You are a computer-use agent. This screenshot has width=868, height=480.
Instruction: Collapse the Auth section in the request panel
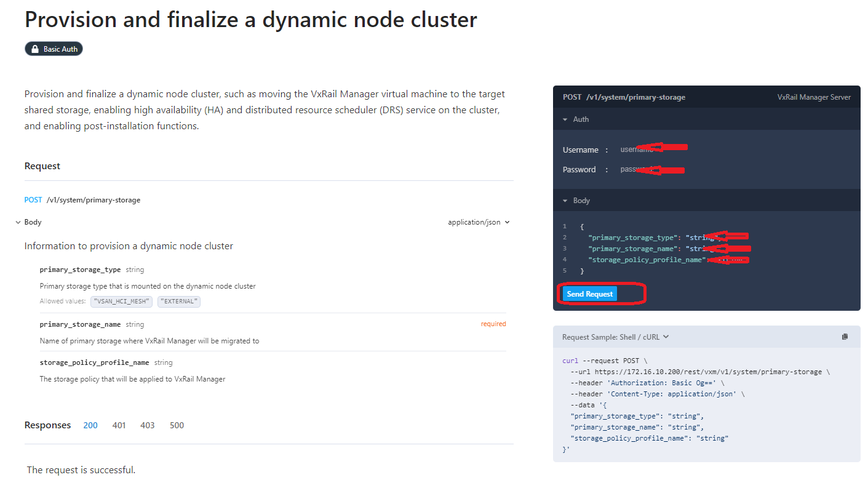tap(565, 119)
